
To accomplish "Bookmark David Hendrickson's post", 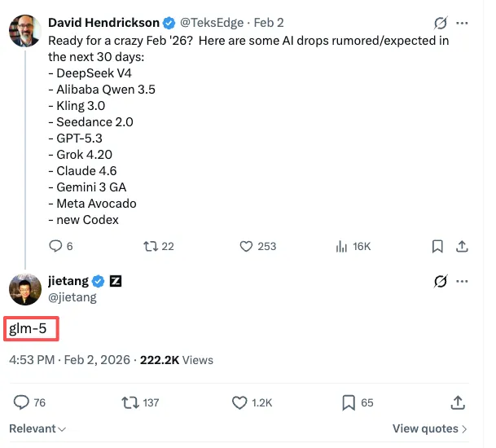I will 437,246.
